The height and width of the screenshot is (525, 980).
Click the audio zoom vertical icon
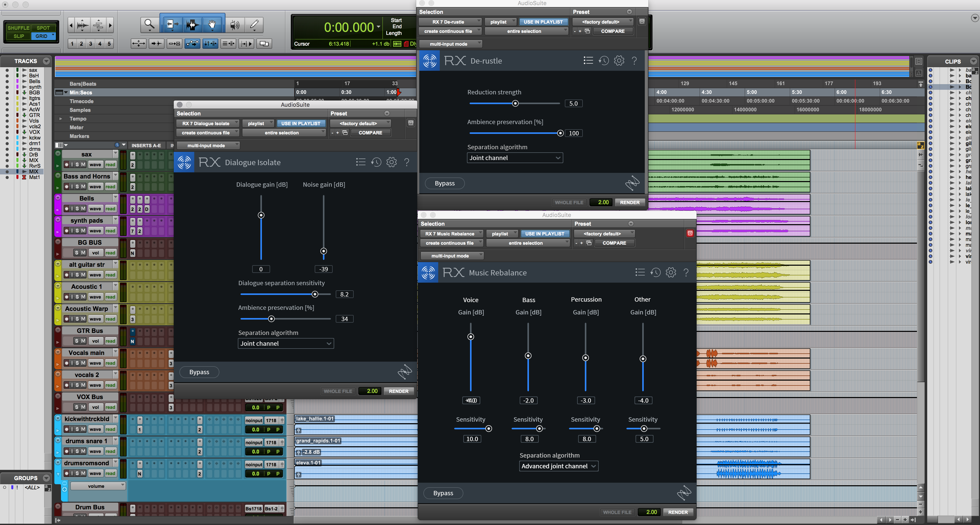coord(98,25)
